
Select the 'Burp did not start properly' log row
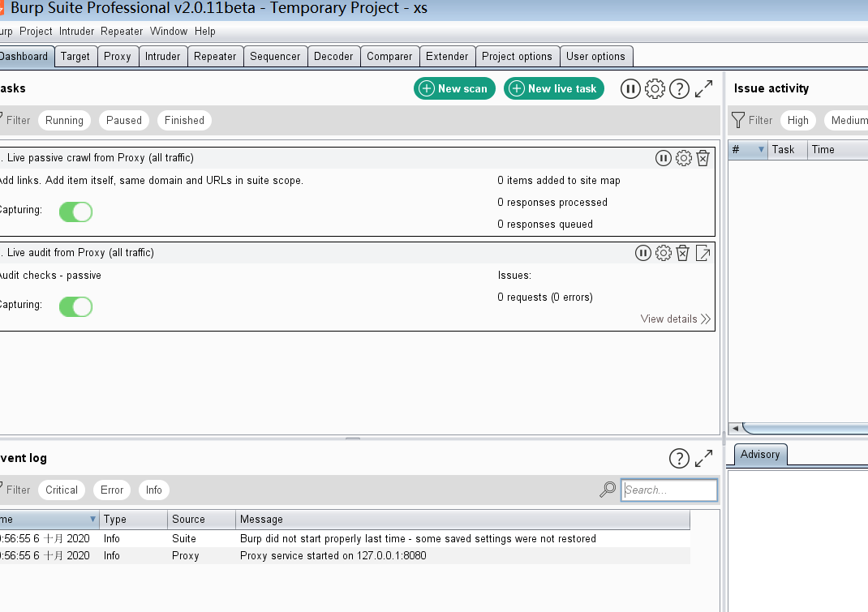pyautogui.click(x=345, y=538)
